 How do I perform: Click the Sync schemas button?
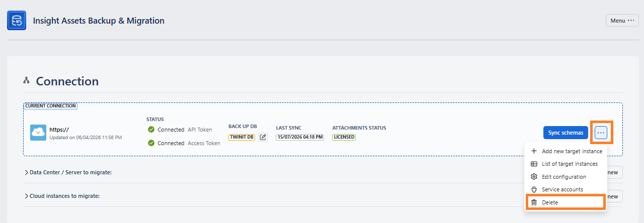pyautogui.click(x=566, y=133)
